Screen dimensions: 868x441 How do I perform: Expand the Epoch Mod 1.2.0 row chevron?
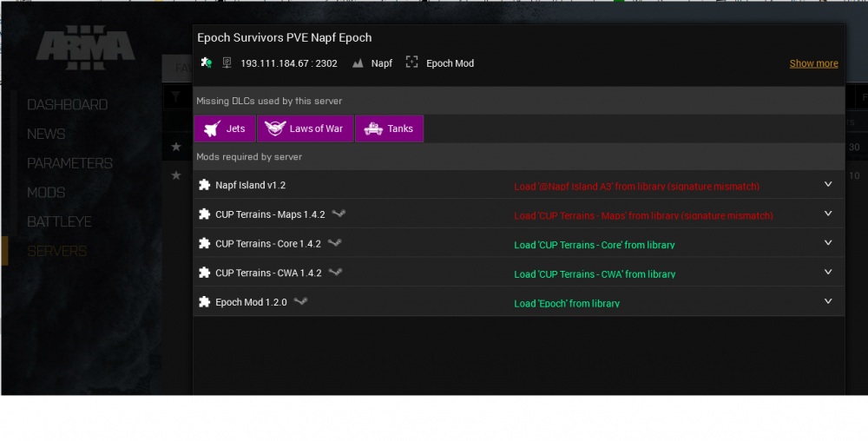828,301
